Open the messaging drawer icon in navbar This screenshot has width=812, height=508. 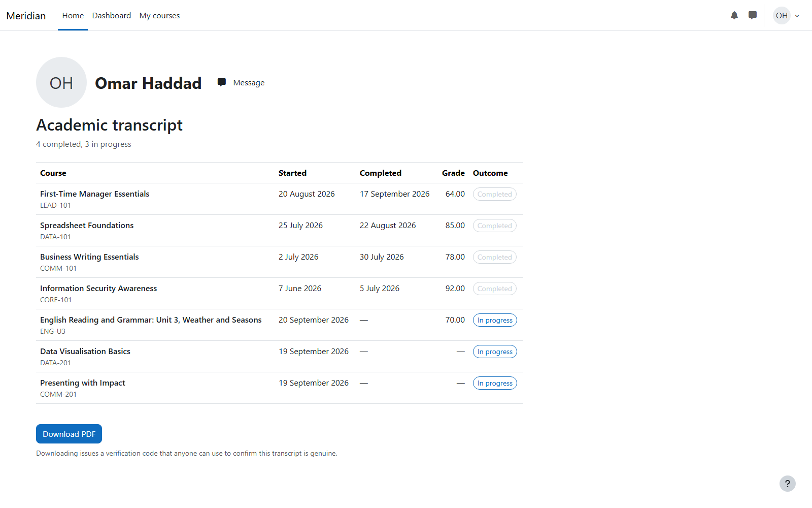(x=753, y=15)
